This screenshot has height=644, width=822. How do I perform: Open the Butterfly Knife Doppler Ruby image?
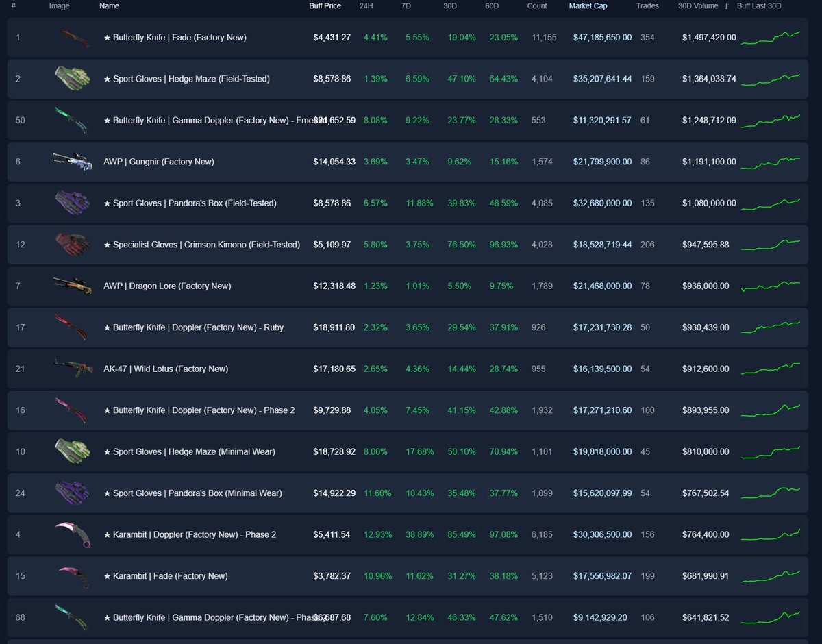pos(72,327)
